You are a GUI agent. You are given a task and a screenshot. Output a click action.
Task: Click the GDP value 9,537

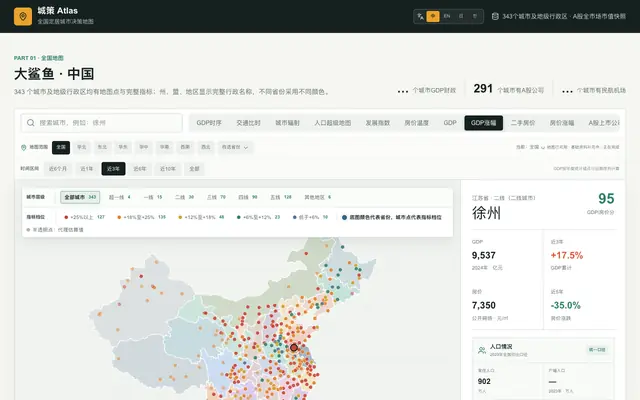[484, 256]
